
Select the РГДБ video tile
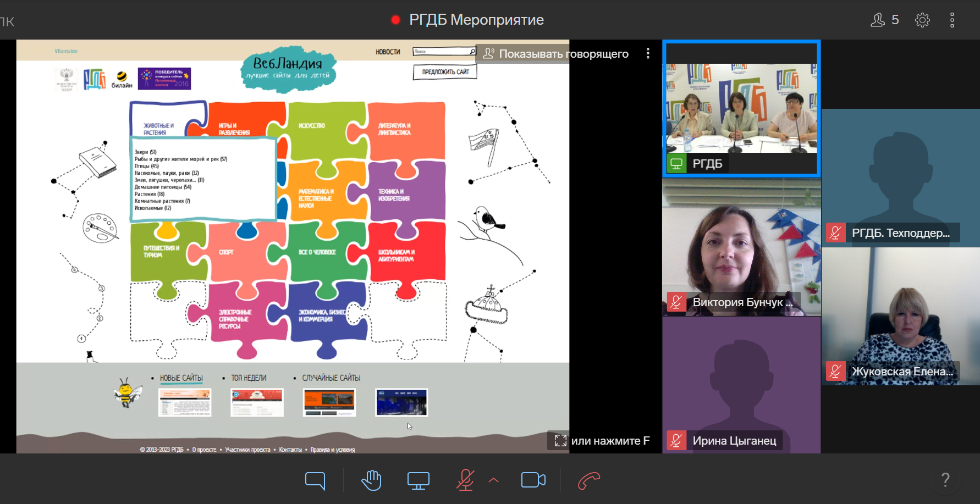point(741,108)
